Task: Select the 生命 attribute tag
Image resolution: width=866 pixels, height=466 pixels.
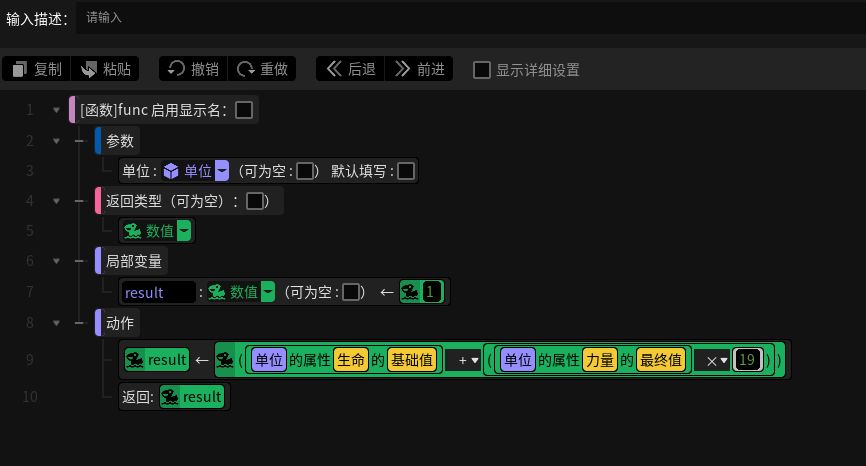Action: [351, 360]
